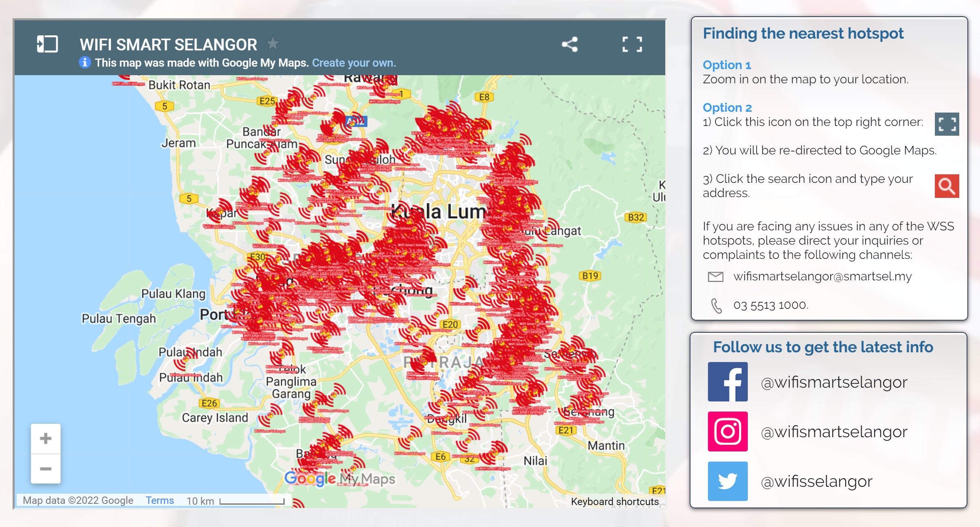Click the 'Finding the nearest hotspot' heading
980x527 pixels.
coord(803,34)
